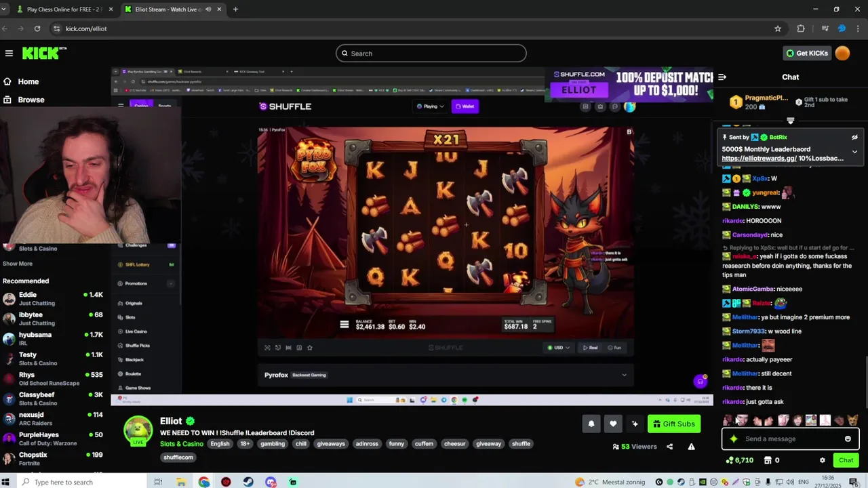
Task: Go to Home in Kick sidebar
Action: click(x=28, y=81)
